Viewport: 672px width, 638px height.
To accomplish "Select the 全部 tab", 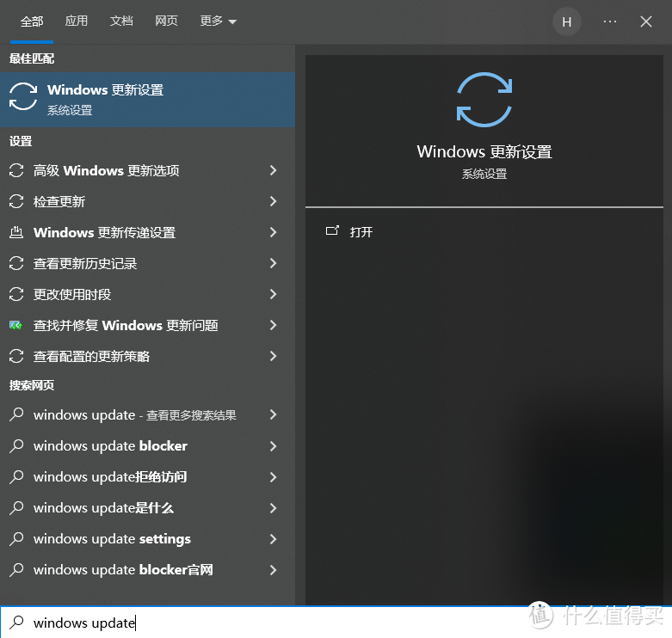I will (x=32, y=21).
